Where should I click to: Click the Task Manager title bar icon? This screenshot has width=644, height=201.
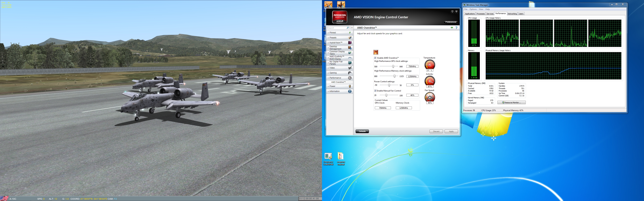(465, 5)
